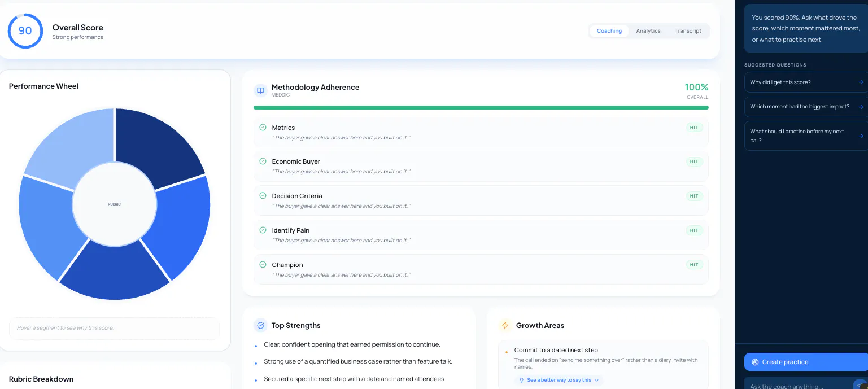The width and height of the screenshot is (868, 389).
Task: Click the MEDDIC label under Methodology Adherence
Action: 280,95
